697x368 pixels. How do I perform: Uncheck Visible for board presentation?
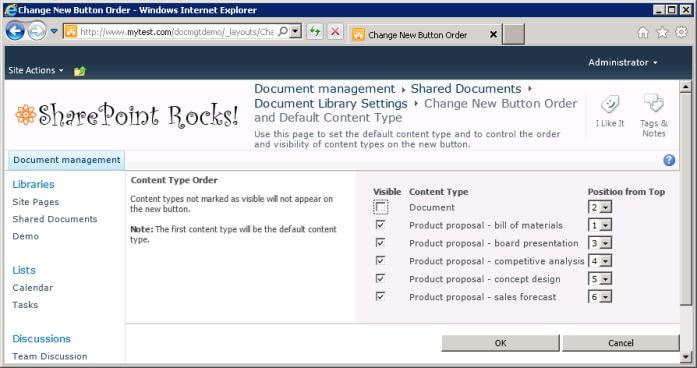coord(381,242)
